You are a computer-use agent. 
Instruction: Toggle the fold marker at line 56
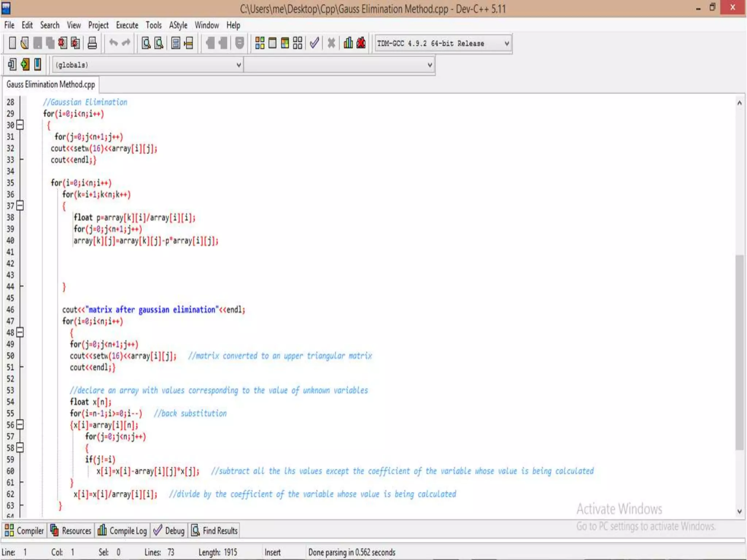(20, 425)
